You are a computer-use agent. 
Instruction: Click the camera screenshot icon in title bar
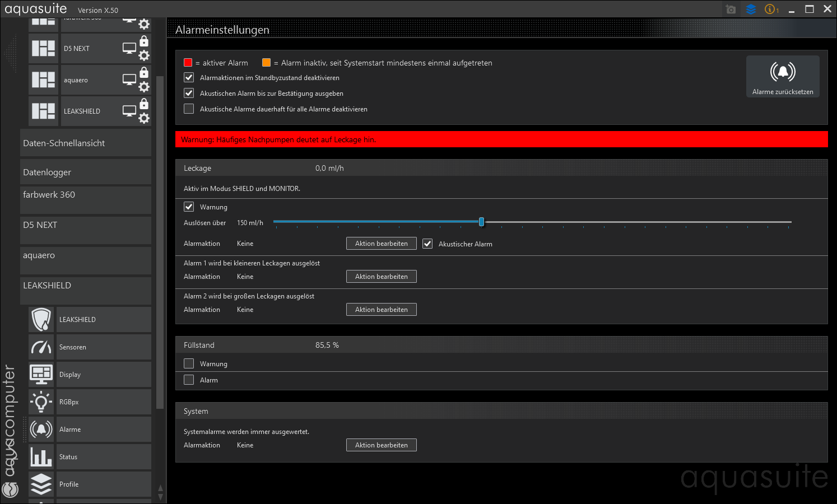pyautogui.click(x=731, y=10)
